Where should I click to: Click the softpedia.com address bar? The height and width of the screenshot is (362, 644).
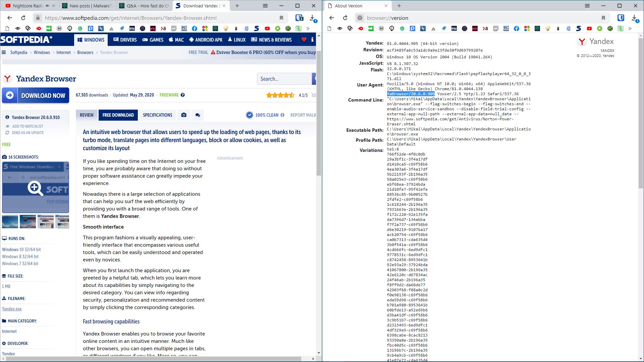pos(160,18)
